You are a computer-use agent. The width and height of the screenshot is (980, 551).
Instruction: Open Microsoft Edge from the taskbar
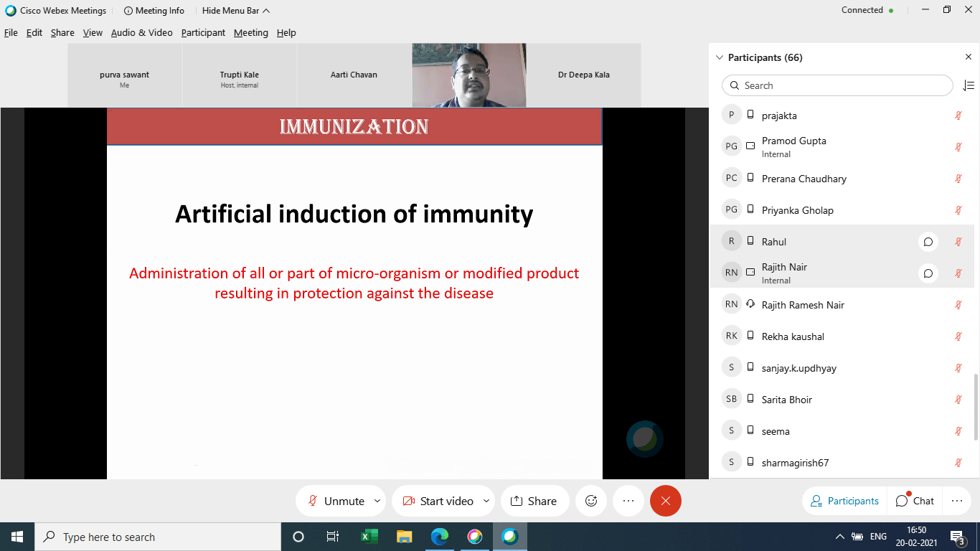pyautogui.click(x=439, y=537)
